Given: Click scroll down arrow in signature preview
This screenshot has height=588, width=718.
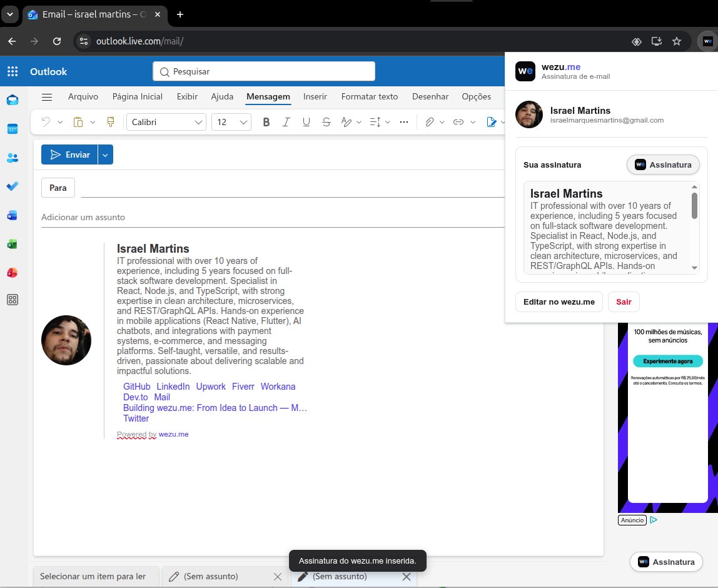Looking at the screenshot, I should (x=694, y=268).
